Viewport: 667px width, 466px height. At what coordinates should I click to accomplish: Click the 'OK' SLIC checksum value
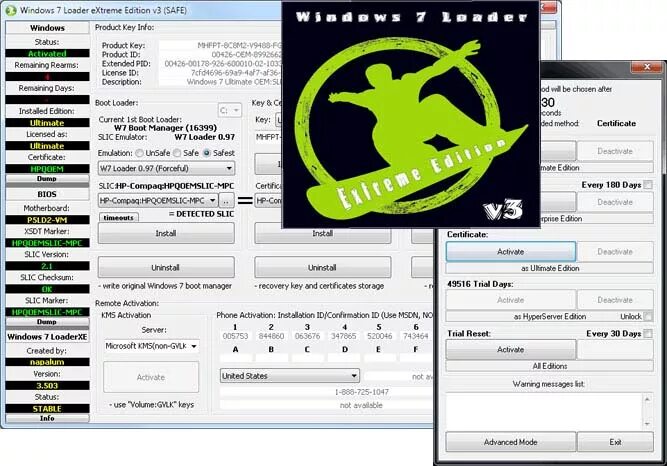coord(47,289)
